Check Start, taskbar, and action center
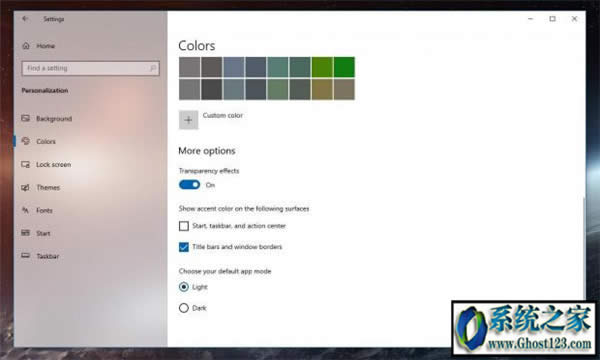This screenshot has width=600, height=360. point(184,226)
